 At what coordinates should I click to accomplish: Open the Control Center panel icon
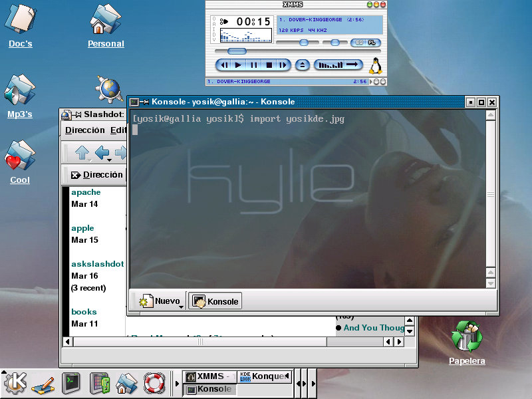pyautogui.click(x=100, y=384)
